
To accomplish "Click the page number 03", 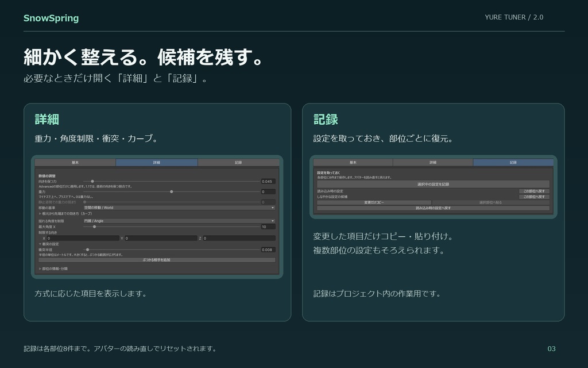I will [x=552, y=349].
